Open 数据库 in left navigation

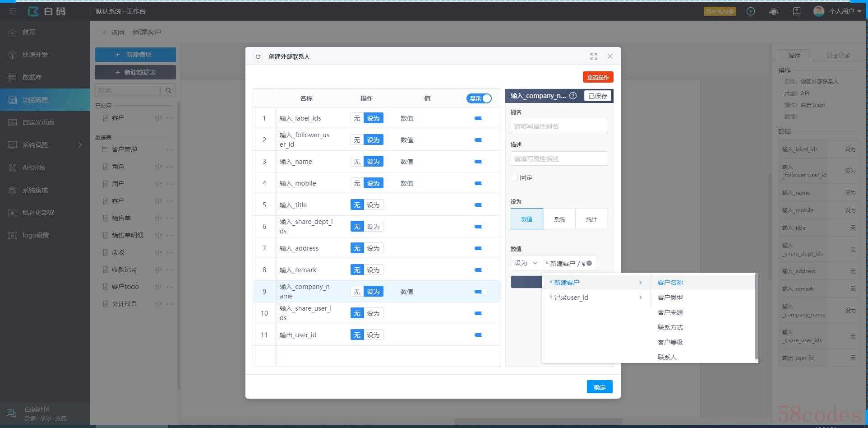click(45, 77)
